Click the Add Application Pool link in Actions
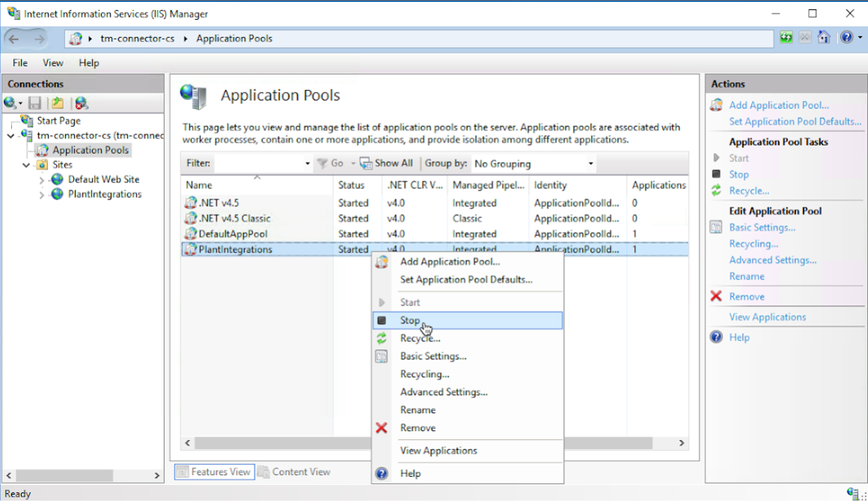The width and height of the screenshot is (868, 501). pyautogui.click(x=779, y=105)
